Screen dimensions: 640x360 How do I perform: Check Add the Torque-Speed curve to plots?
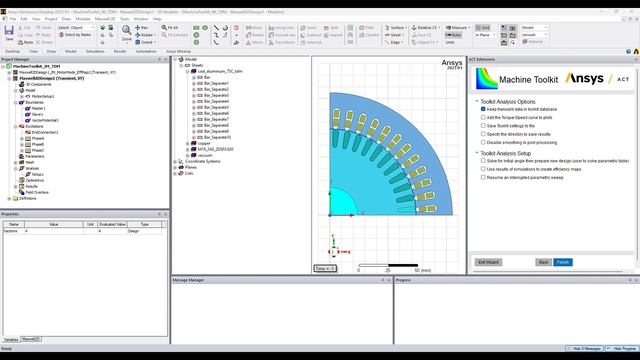coord(483,118)
